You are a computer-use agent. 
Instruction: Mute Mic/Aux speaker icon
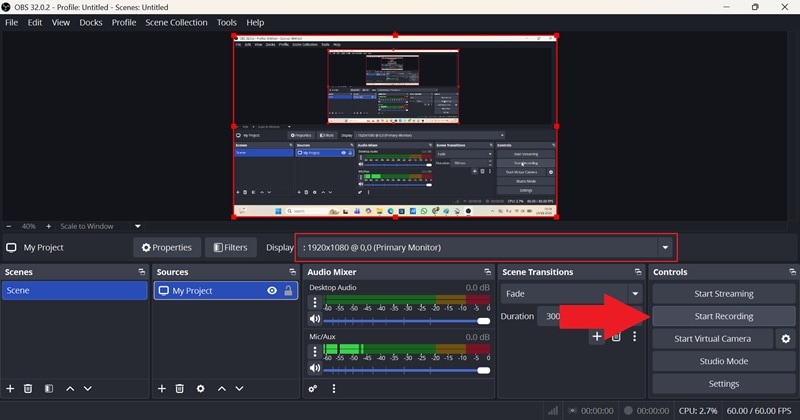click(315, 368)
